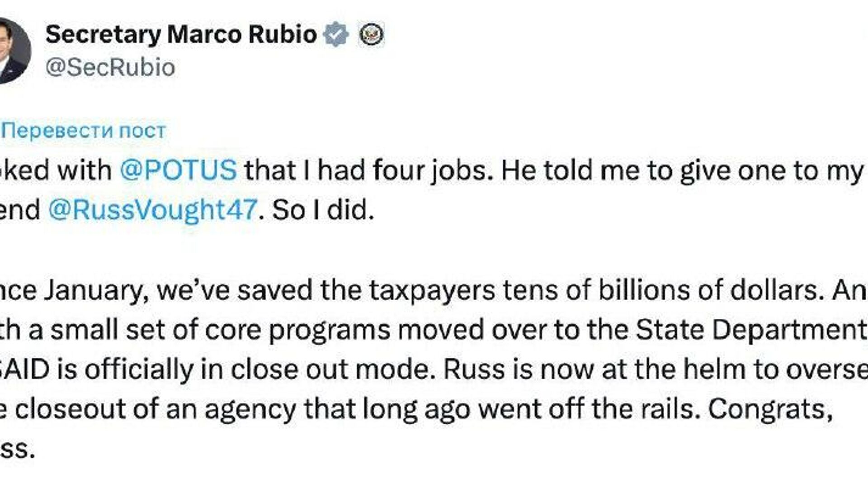Open the @POTUS mention

[178, 170]
